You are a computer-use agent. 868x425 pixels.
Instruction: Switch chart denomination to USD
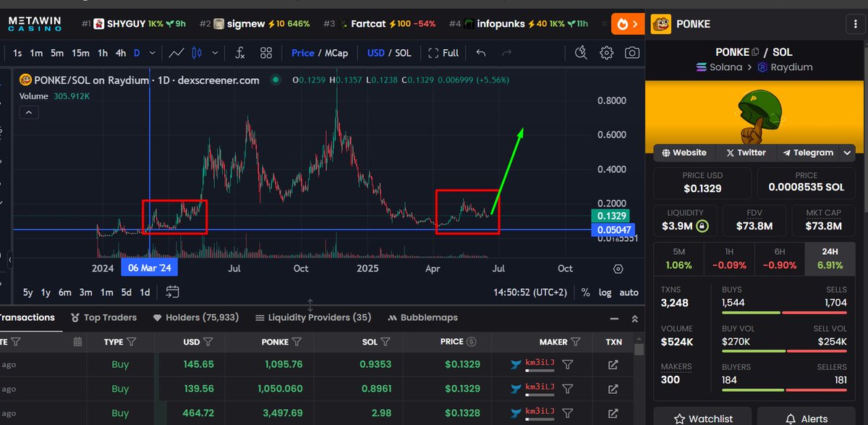[375, 53]
